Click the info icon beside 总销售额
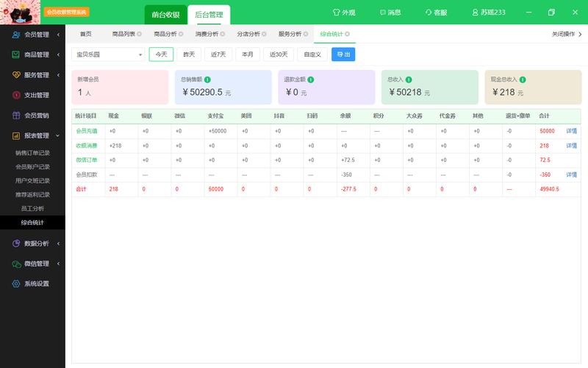588x368 pixels. 207,79
